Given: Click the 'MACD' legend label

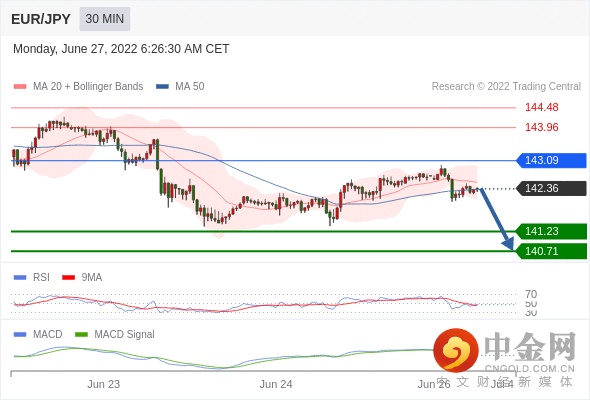Looking at the screenshot, I should 47,335.
